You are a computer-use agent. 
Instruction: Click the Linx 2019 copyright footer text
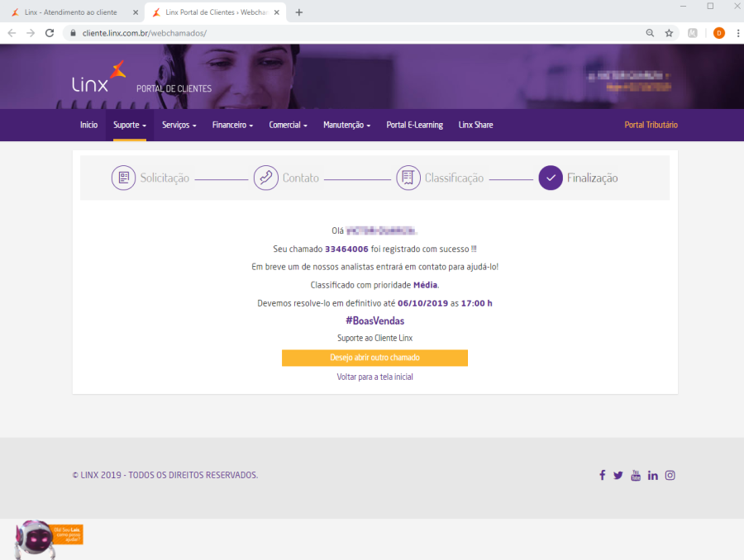pos(165,475)
